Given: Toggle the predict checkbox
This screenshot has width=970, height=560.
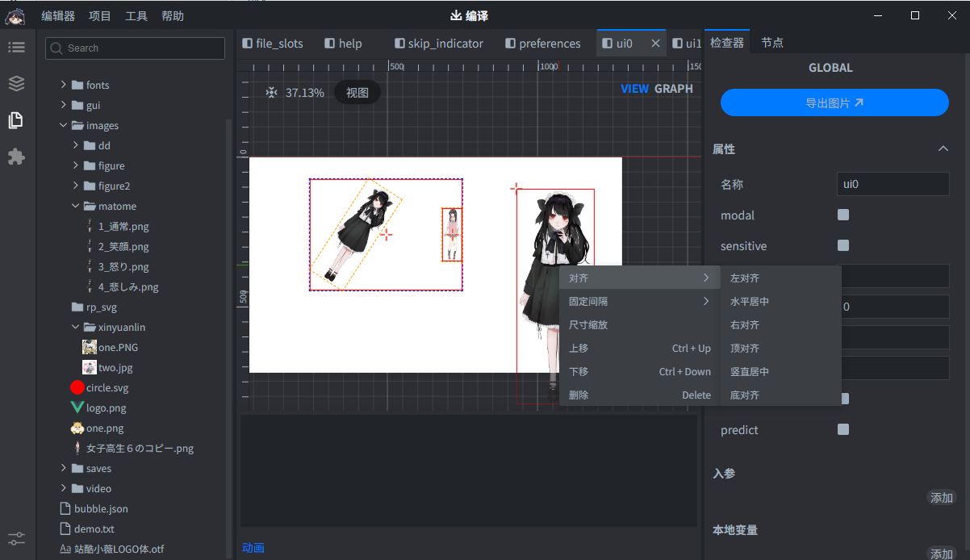Looking at the screenshot, I should pos(843,429).
